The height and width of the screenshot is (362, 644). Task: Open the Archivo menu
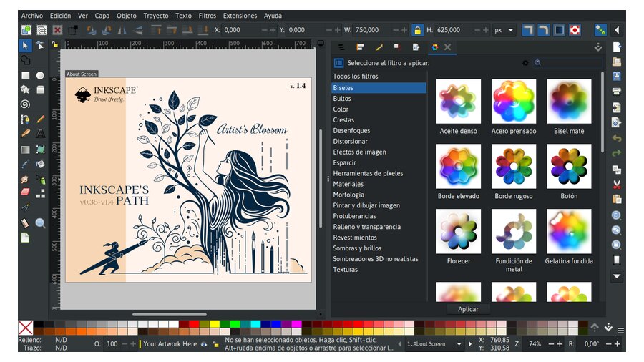(x=32, y=16)
